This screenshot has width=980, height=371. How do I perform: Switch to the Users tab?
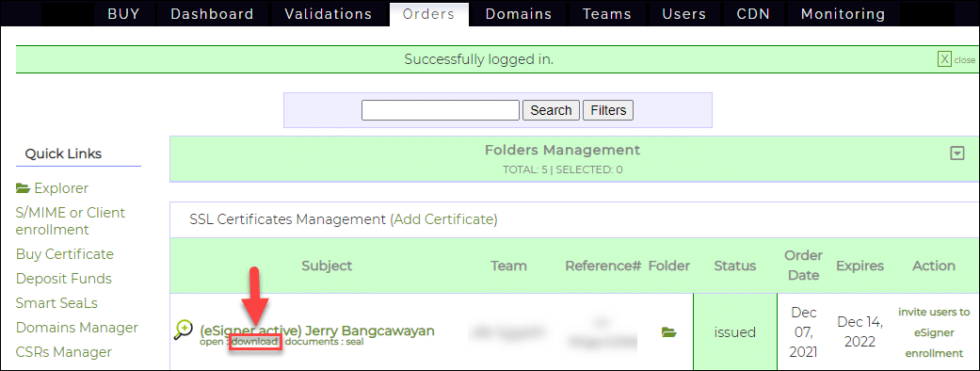click(683, 14)
